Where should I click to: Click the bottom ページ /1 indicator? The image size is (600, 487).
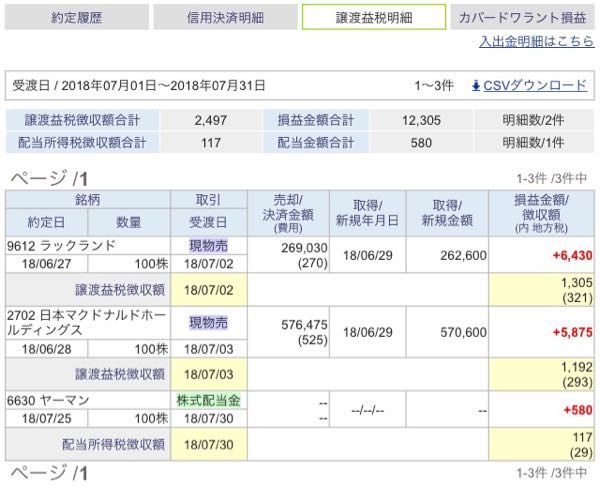[x=49, y=473]
